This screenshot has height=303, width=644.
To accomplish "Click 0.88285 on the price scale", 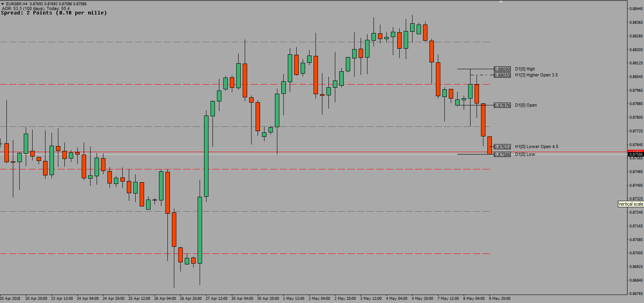I will tap(636, 36).
